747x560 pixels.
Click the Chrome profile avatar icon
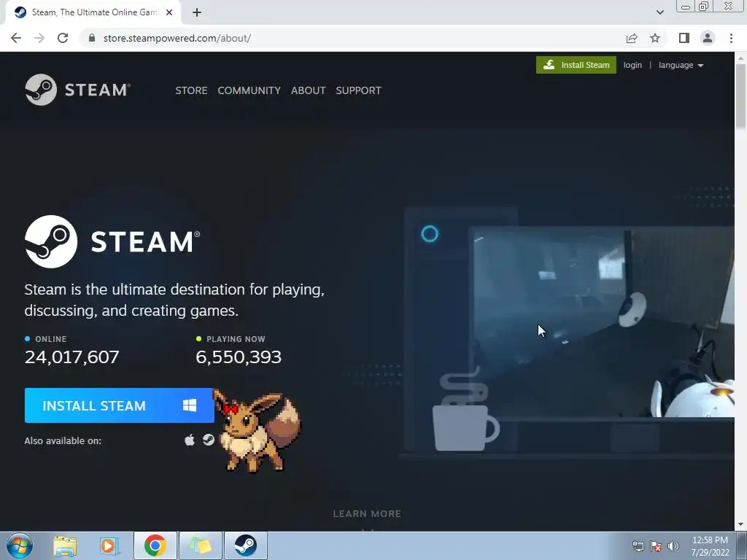tap(708, 38)
